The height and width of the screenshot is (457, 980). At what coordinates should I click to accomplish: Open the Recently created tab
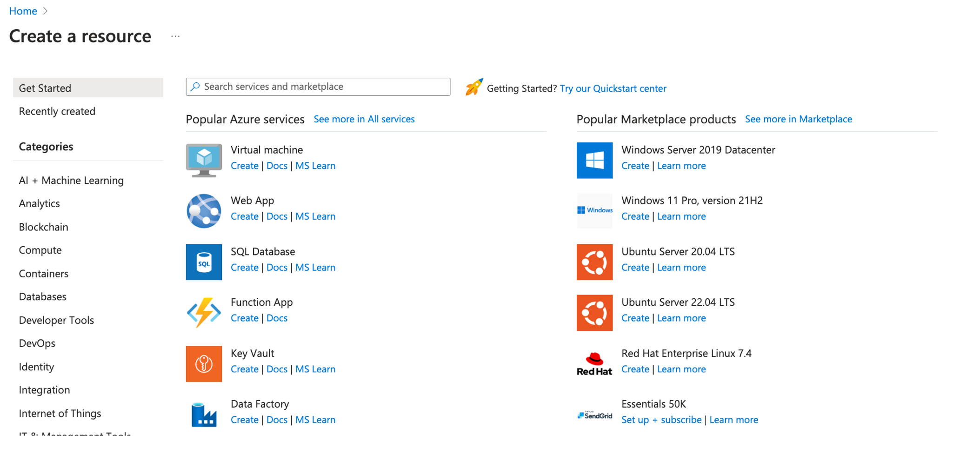pos(57,111)
